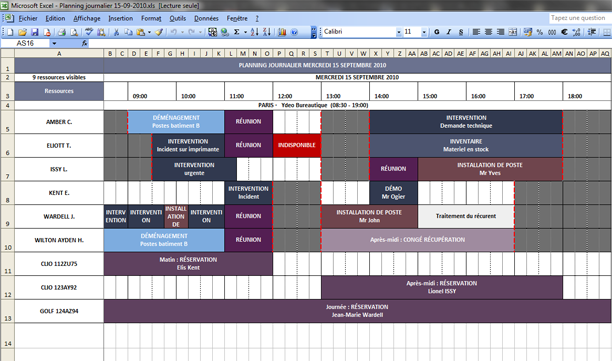Open the Outils menu
The height and width of the screenshot is (361, 612).
[178, 18]
